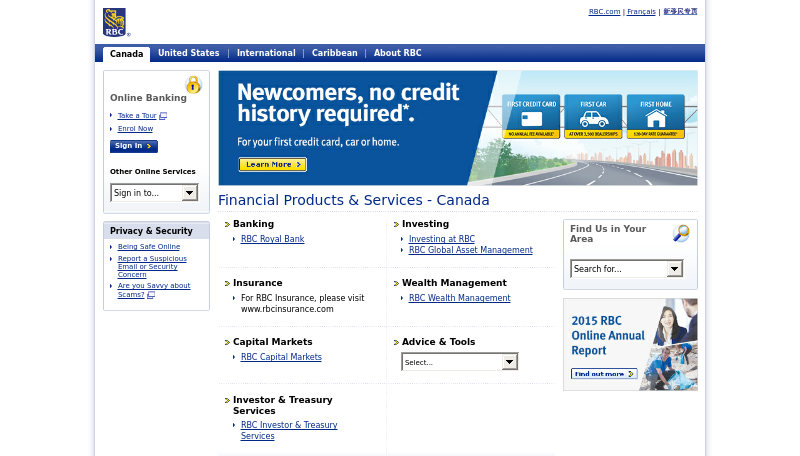Click the Other Online Services label

pyautogui.click(x=153, y=172)
